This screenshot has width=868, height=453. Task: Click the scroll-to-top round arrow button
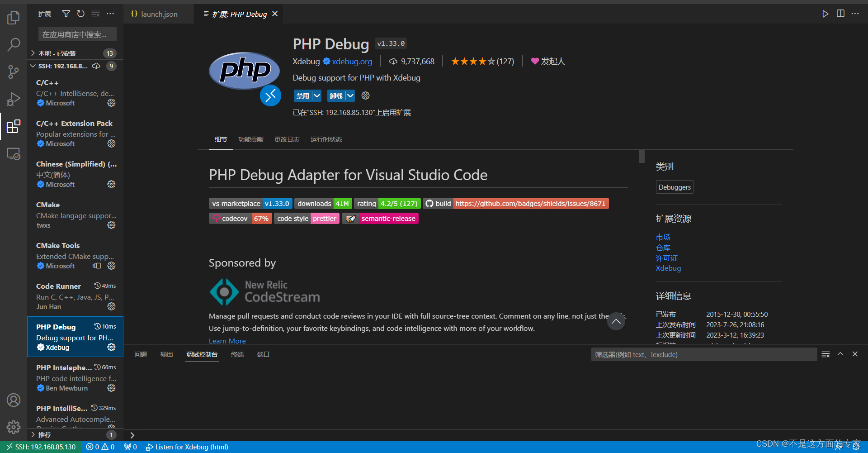pyautogui.click(x=616, y=321)
